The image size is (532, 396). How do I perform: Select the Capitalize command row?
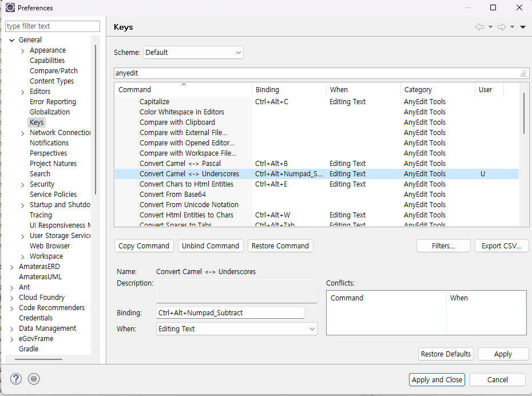(x=316, y=102)
